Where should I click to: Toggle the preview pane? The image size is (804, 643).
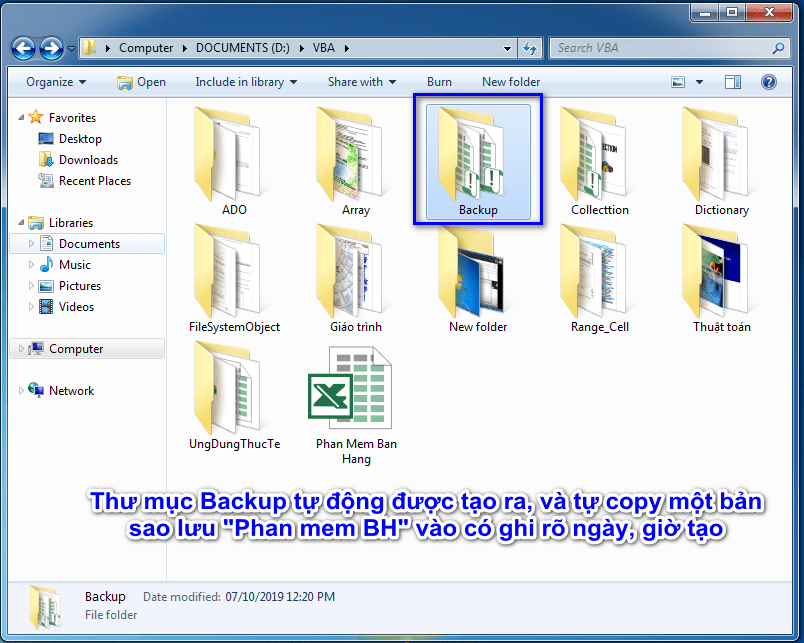coord(733,82)
